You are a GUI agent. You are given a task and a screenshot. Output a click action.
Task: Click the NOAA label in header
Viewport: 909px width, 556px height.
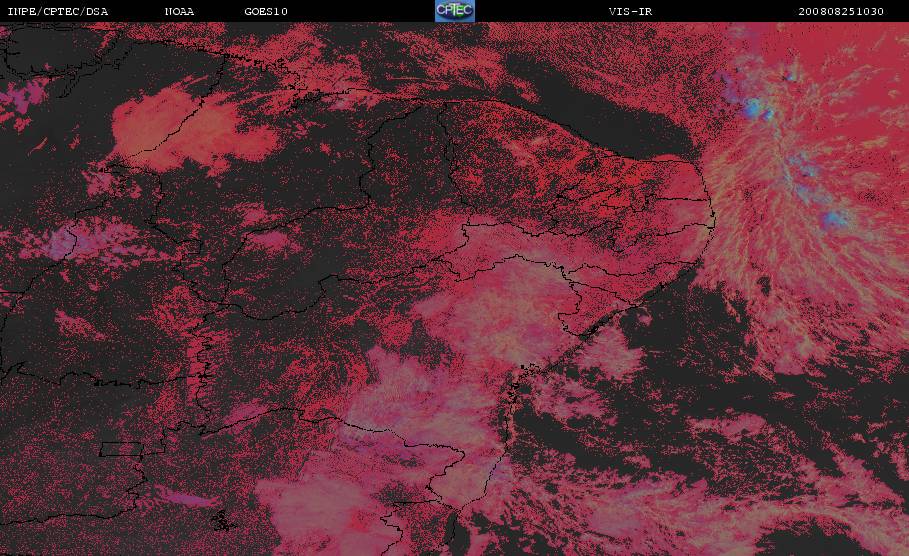[x=179, y=12]
